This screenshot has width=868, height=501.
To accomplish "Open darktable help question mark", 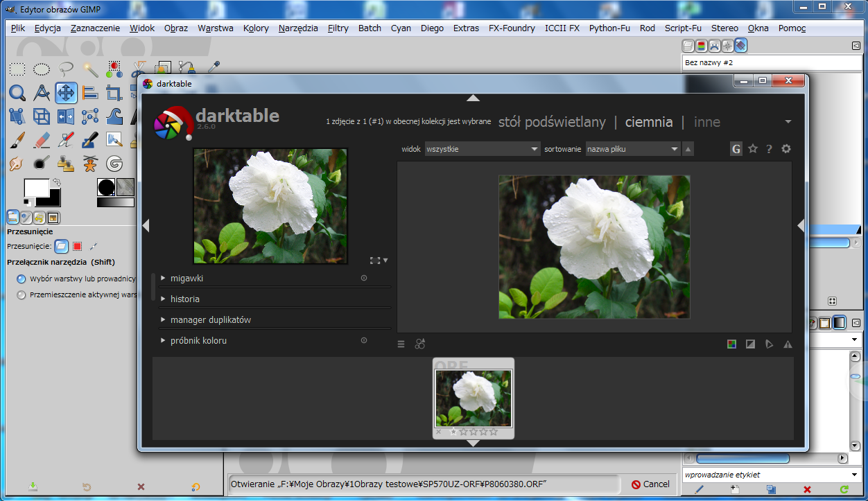I will 769,149.
